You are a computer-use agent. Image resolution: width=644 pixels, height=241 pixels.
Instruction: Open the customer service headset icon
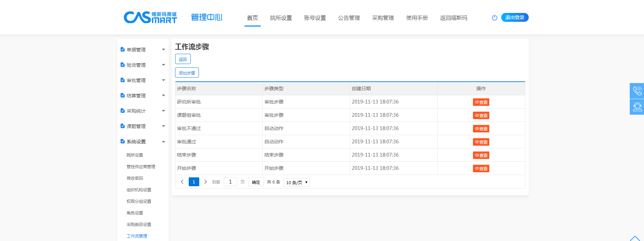pos(637,107)
